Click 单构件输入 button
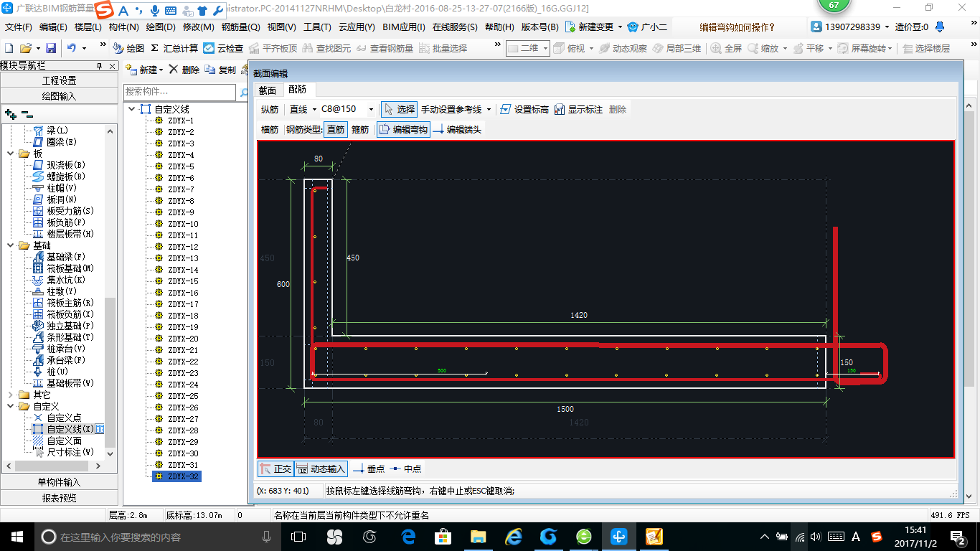The height and width of the screenshot is (551, 980). click(59, 482)
